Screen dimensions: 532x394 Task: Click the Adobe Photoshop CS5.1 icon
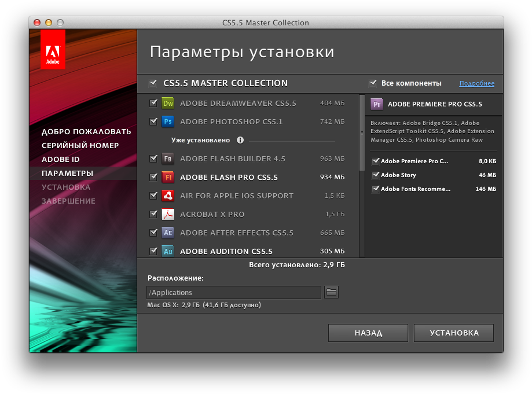point(168,122)
